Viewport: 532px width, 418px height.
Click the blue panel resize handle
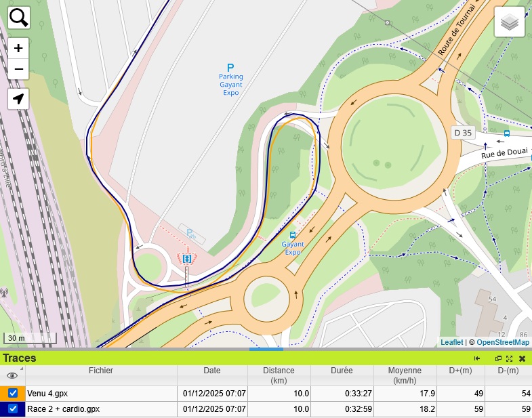click(266, 349)
